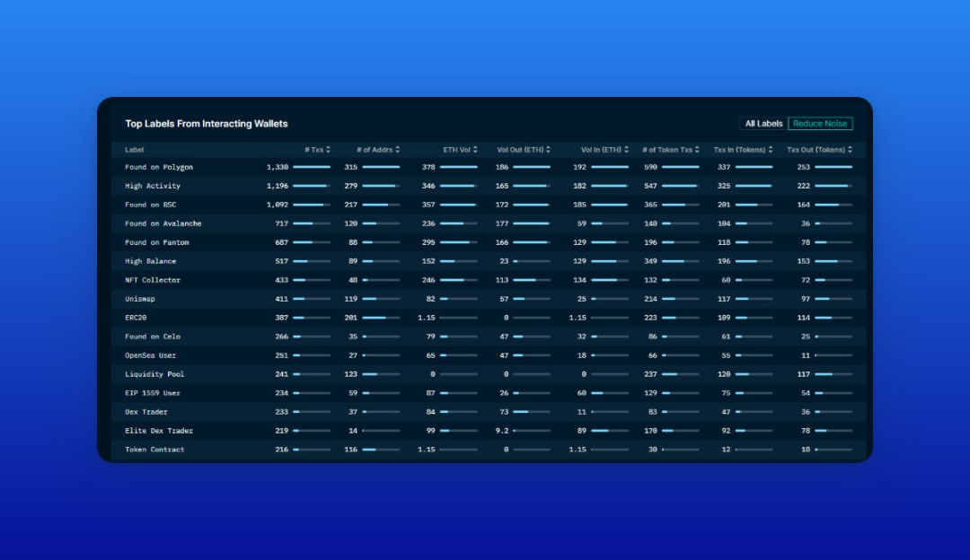Sort by Txs Out (Tokens) arrows
This screenshot has width=970, height=560.
tap(850, 150)
